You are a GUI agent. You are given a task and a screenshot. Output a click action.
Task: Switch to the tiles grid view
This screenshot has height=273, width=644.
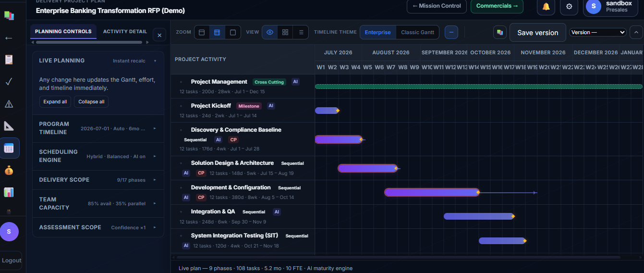(x=285, y=32)
